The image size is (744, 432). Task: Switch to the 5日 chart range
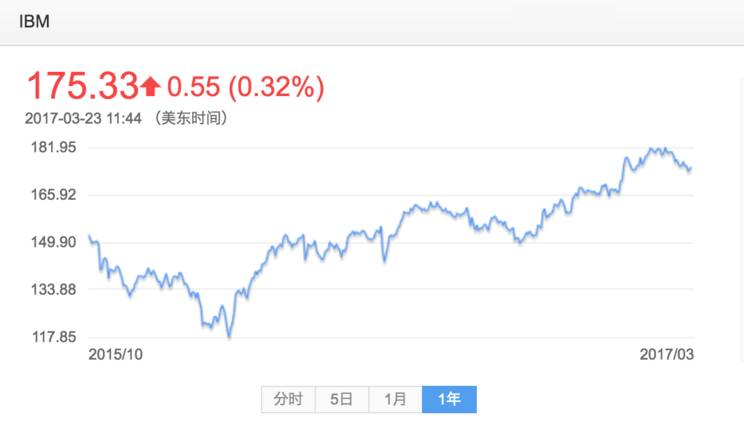342,399
